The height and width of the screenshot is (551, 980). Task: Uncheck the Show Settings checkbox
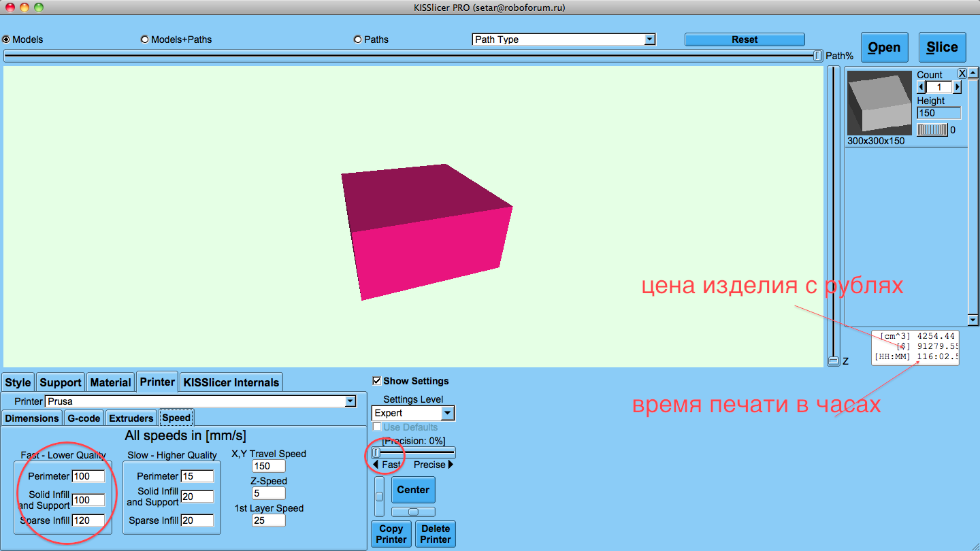(377, 381)
